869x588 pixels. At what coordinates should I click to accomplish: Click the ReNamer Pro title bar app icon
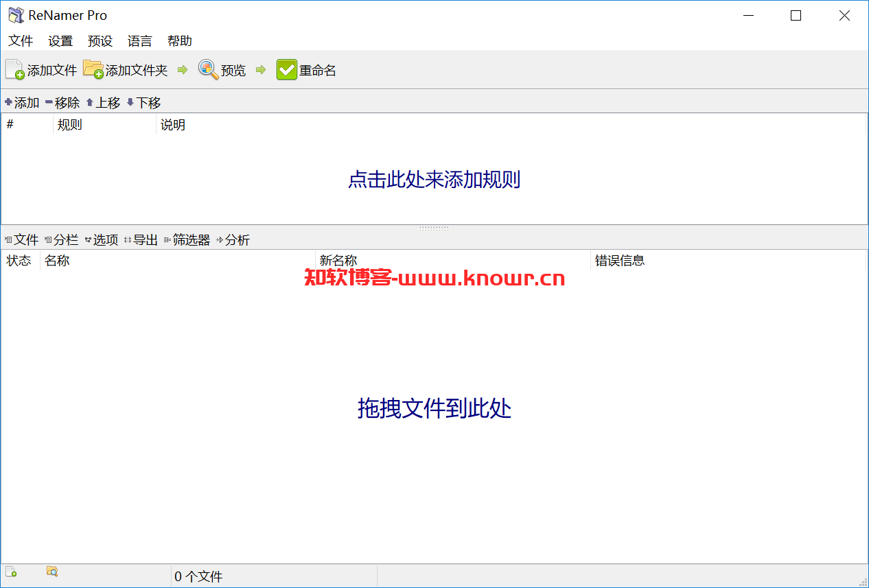16,15
